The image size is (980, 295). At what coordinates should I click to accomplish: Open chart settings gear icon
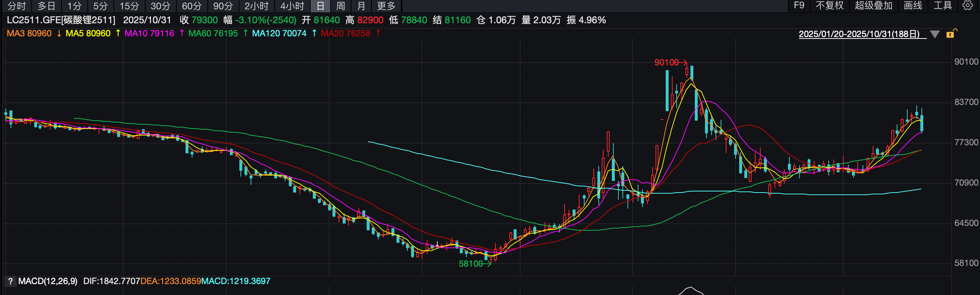tap(967, 5)
